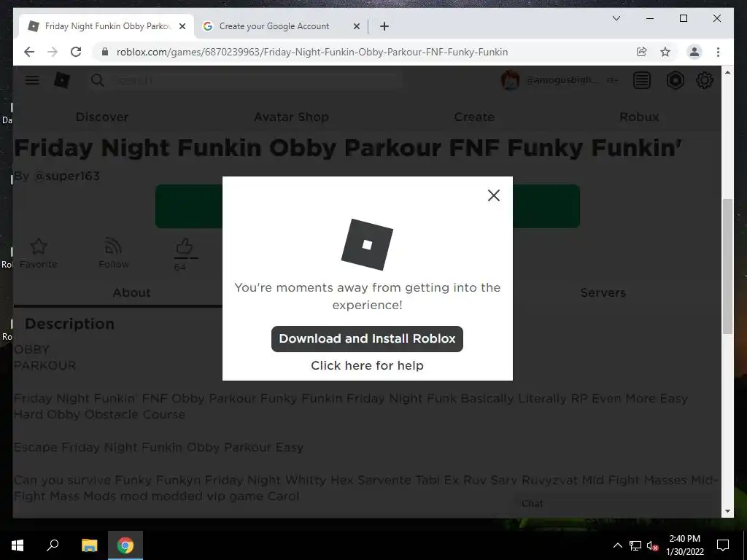The width and height of the screenshot is (747, 560).
Task: Click Download and Install Roblox button
Action: coord(367,338)
